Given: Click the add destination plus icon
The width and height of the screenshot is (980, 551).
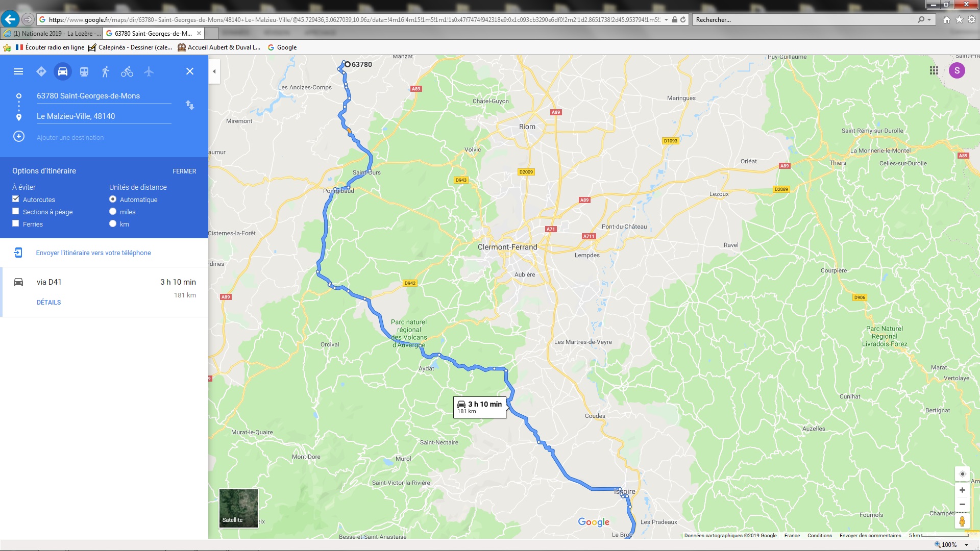Looking at the screenshot, I should [x=19, y=136].
